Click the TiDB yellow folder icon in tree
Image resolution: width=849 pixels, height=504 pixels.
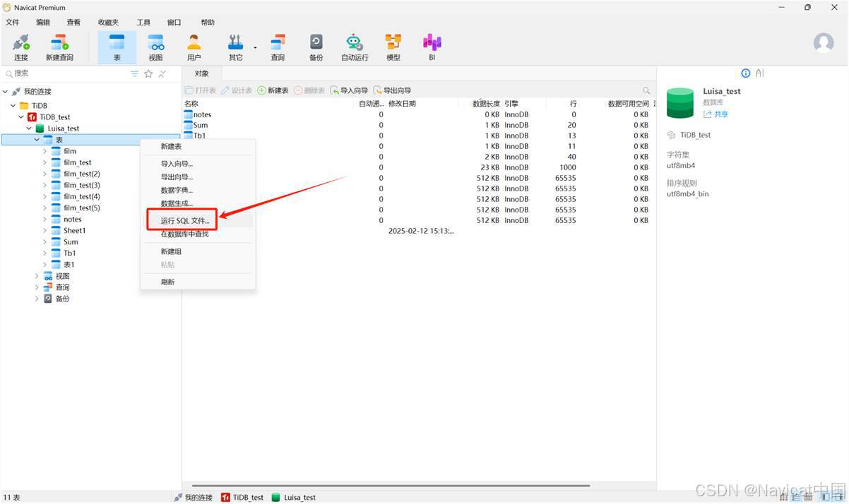pyautogui.click(x=24, y=106)
